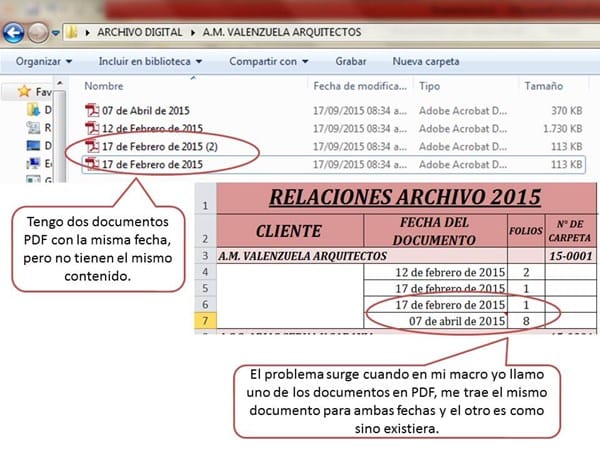Open the recent locations dropdown arrow
The width and height of the screenshot is (600, 450).
(55, 33)
